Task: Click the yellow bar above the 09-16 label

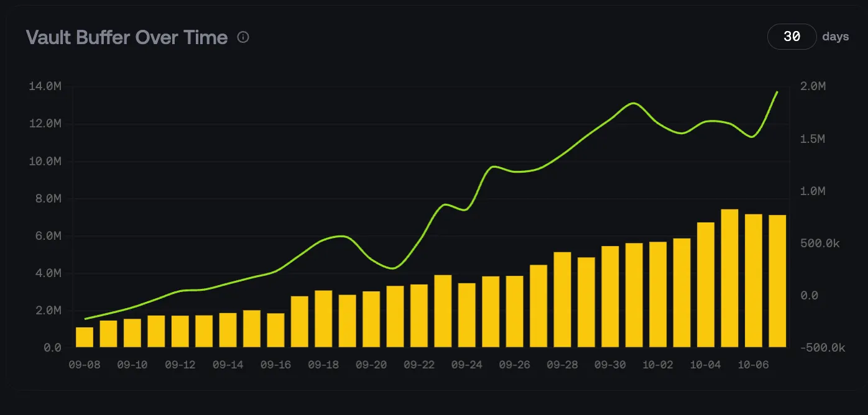Action: 275,330
